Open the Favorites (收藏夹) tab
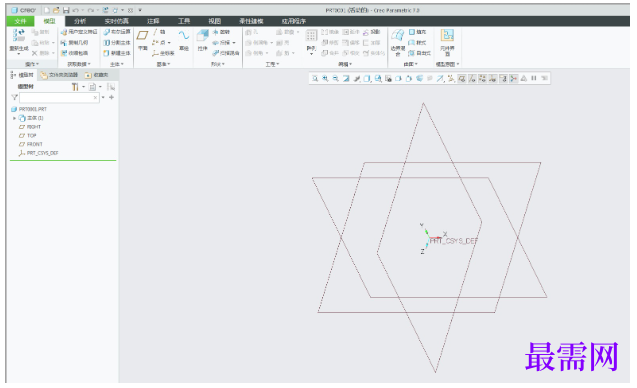 point(97,75)
